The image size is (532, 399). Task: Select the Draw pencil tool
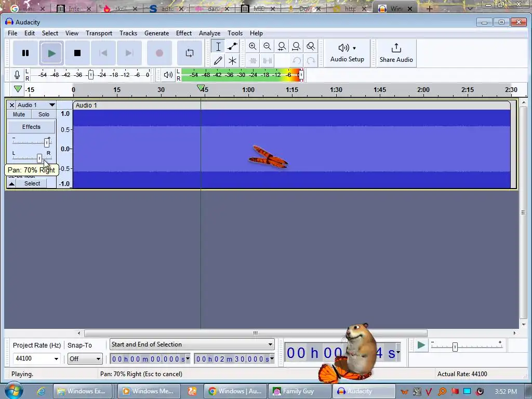(218, 61)
